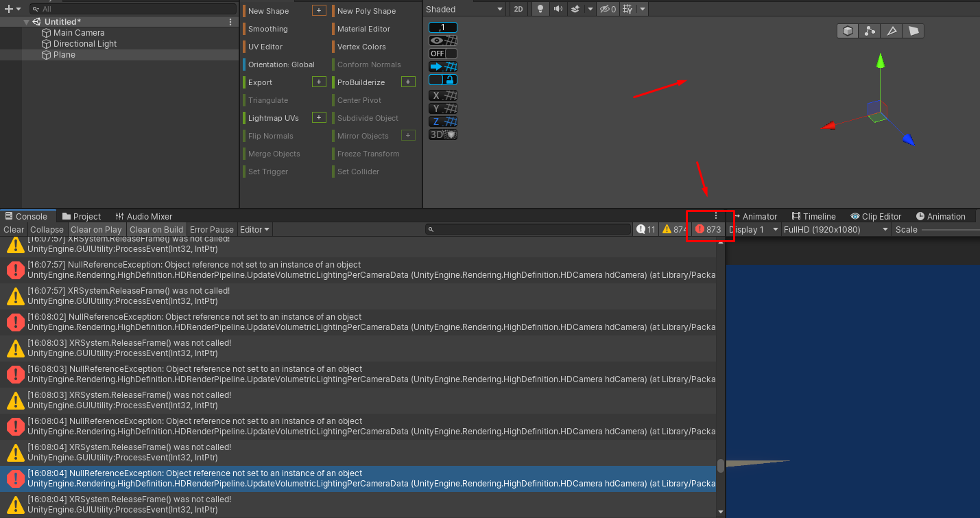Open the FullHD (1920x1080) resolution dropdown
Screen dimensions: 980x518
coord(837,229)
